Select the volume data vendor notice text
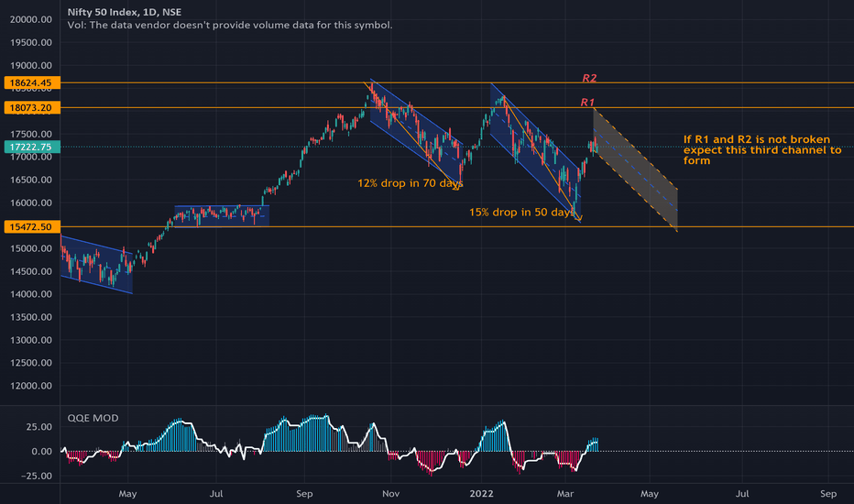854x504 pixels. pyautogui.click(x=229, y=25)
